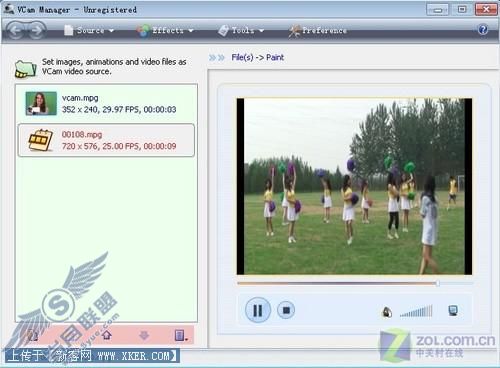Open the Preference menu item
The width and height of the screenshot is (500, 368).
(x=318, y=31)
